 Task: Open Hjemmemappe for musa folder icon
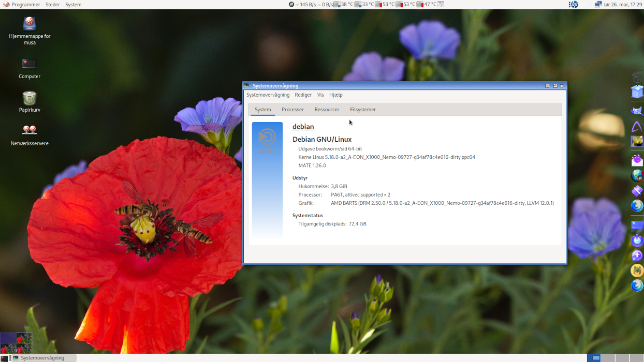click(x=30, y=24)
